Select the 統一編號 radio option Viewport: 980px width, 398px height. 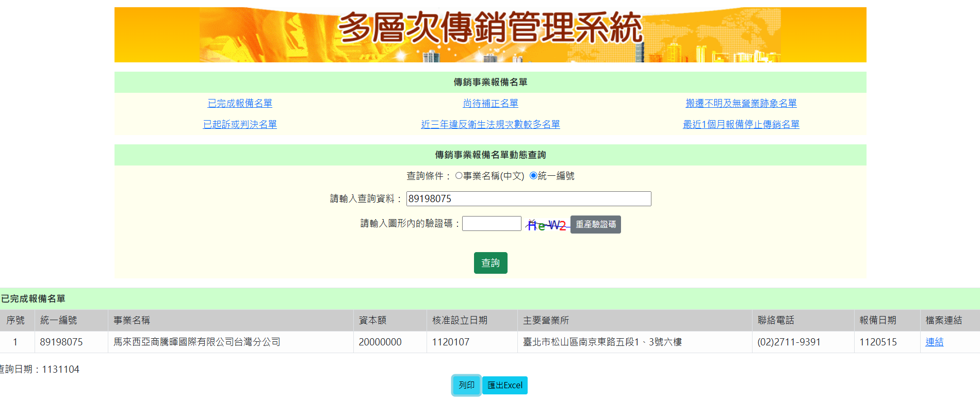click(x=533, y=176)
